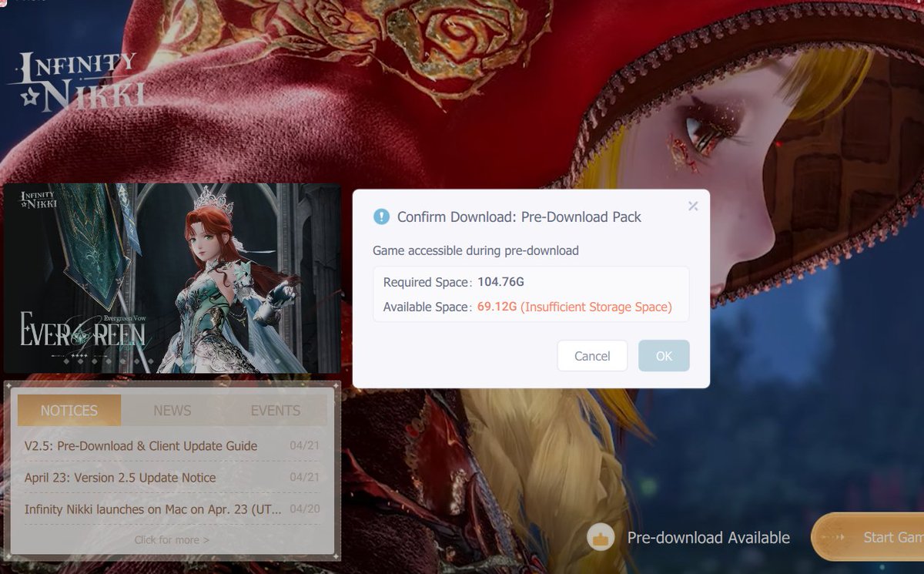Viewport: 924px width, 574px height.
Task: Click 'Game accessible during pre-download' text
Action: pyautogui.click(x=476, y=250)
